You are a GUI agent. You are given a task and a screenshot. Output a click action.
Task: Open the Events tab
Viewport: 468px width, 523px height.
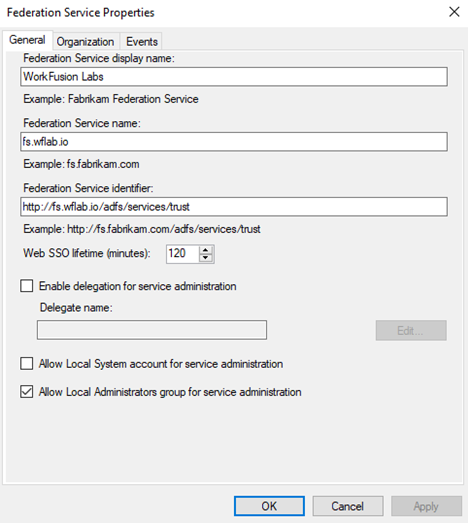point(141,42)
